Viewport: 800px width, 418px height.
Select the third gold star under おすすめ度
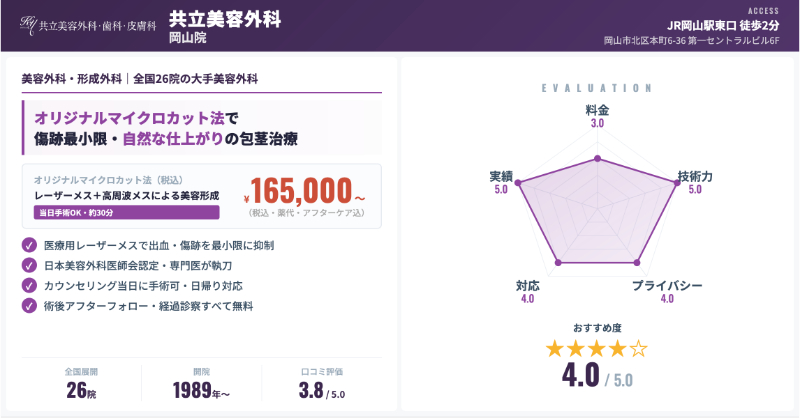[x=597, y=349]
